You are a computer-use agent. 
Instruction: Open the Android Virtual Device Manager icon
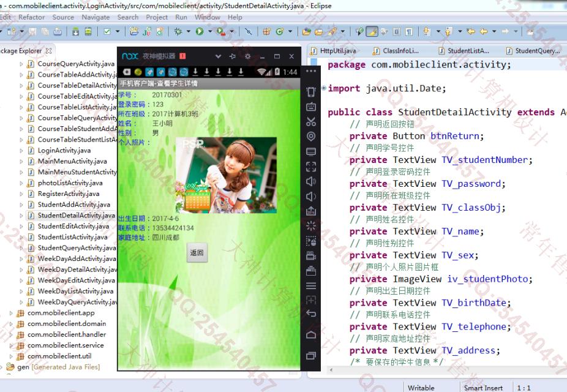(x=88, y=32)
